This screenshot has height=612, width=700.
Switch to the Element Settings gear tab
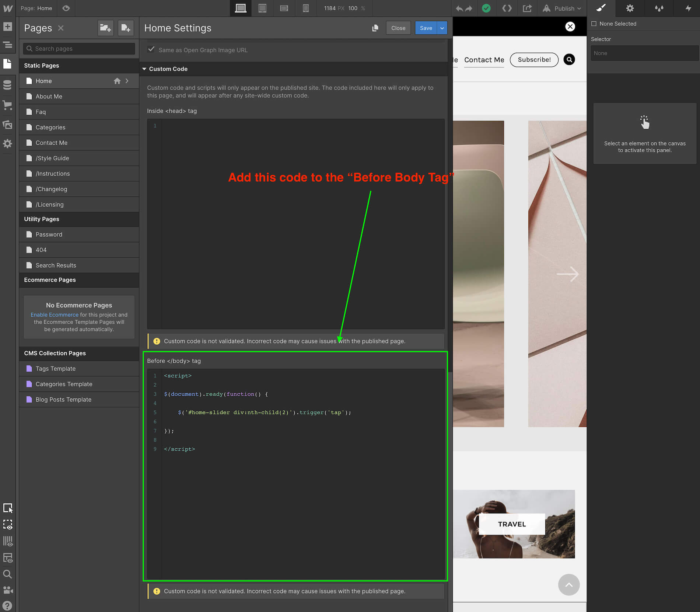[630, 8]
